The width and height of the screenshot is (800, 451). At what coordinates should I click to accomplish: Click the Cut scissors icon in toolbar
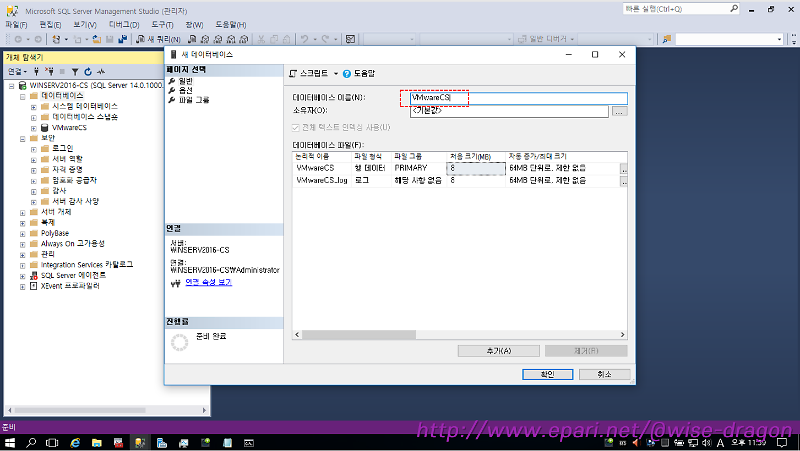tap(261, 39)
